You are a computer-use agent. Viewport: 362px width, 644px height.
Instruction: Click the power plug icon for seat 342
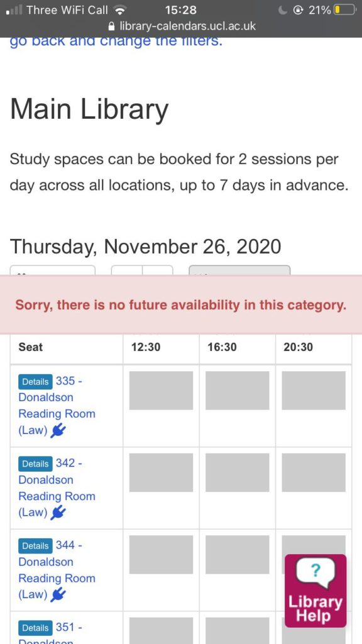click(58, 513)
